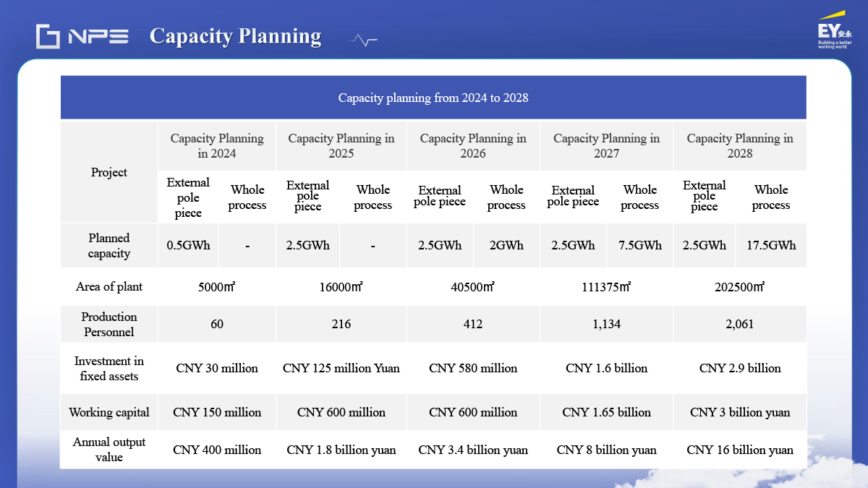Select 'CNY 600 million' under 2025
The image size is (868, 488).
(x=341, y=413)
